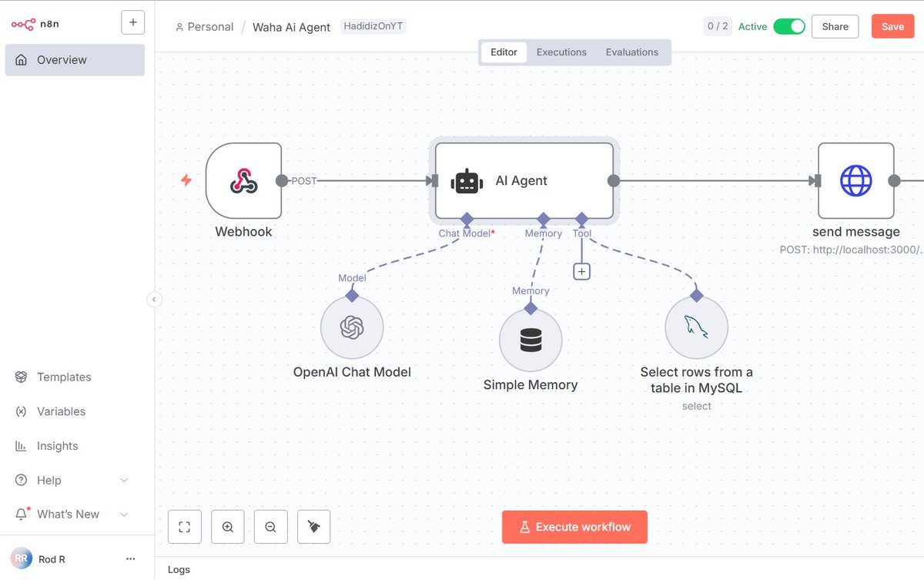Image resolution: width=924 pixels, height=580 pixels.
Task: Click the HadidizOnYT tag
Action: pyautogui.click(x=373, y=26)
